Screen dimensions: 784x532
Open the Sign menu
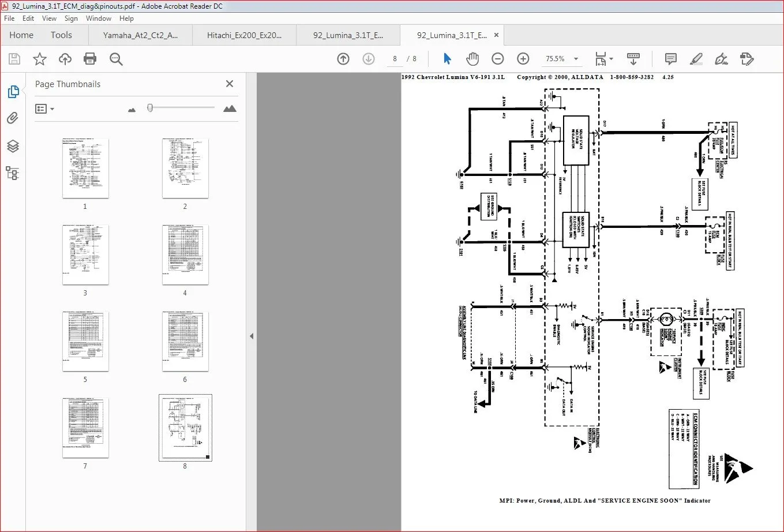(71, 18)
